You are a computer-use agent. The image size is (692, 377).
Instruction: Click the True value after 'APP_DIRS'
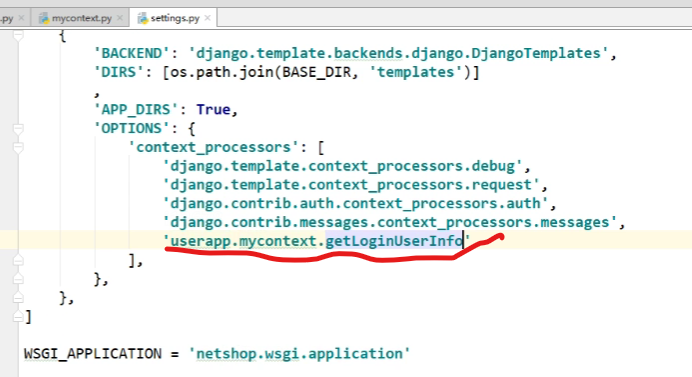pyautogui.click(x=213, y=109)
